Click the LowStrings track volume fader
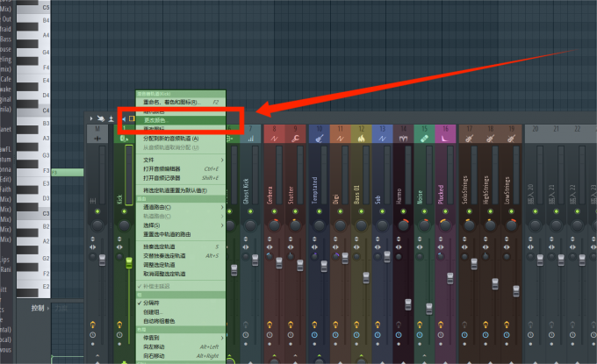This screenshot has height=364, width=597. [x=516, y=291]
